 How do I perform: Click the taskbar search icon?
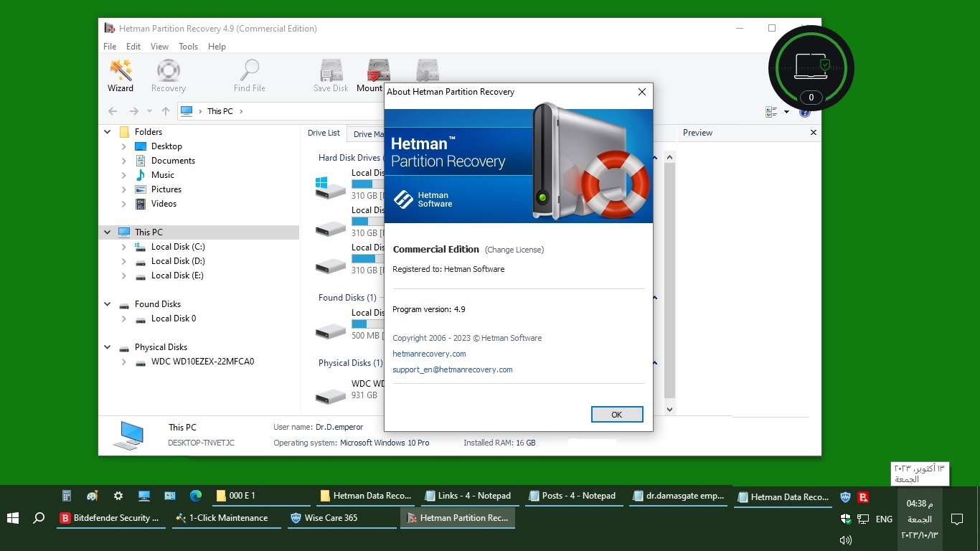click(x=39, y=518)
